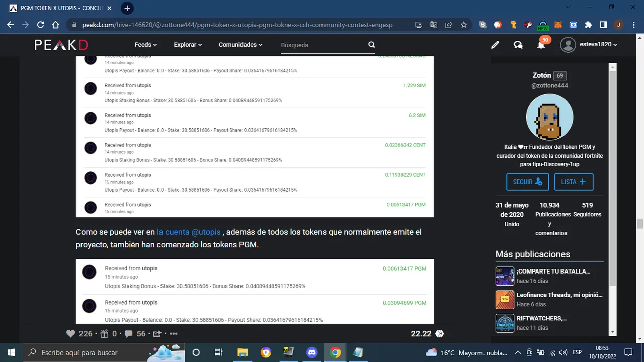Image resolution: width=644 pixels, height=362 pixels.
Task: Click the Leofinance Threads post thumbnail
Action: click(505, 300)
